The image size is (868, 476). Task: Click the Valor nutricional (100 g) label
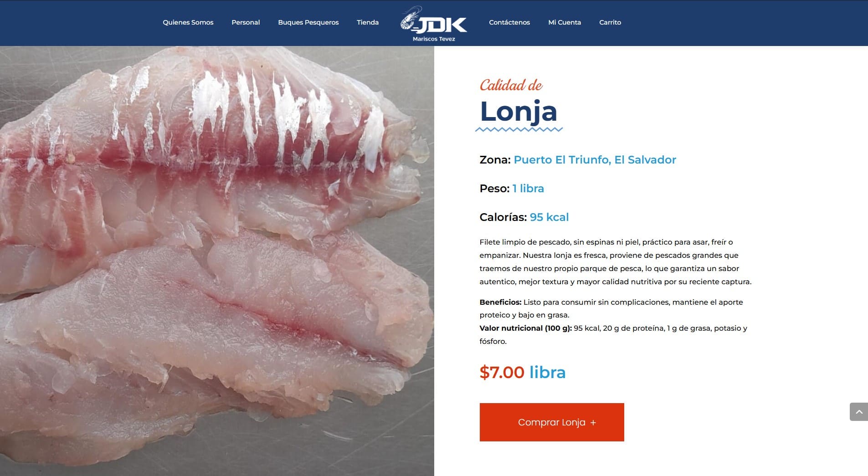[525, 328]
